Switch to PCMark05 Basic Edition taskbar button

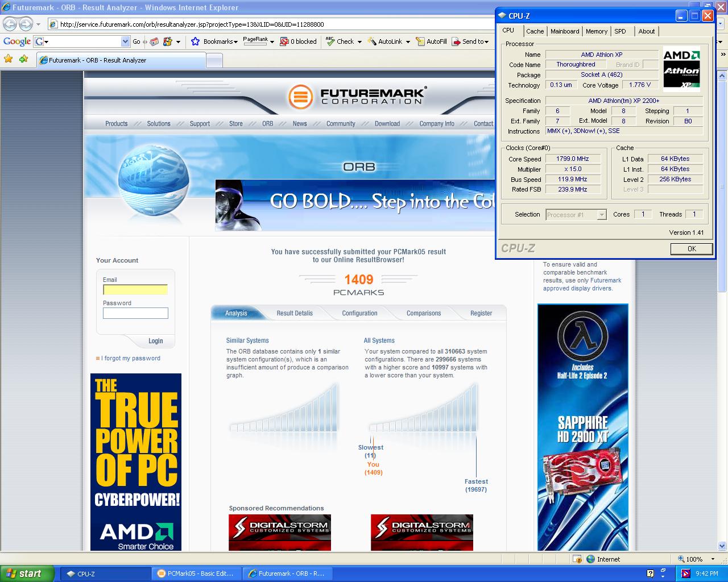pos(197,573)
